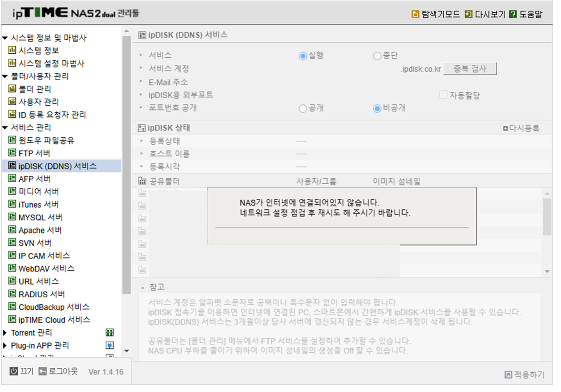Open 시스템 정보 menu item
Screen dimensions: 561x392
point(39,50)
